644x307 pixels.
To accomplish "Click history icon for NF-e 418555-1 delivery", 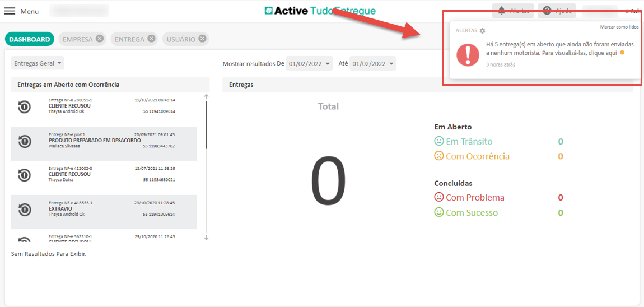I will pyautogui.click(x=24, y=210).
